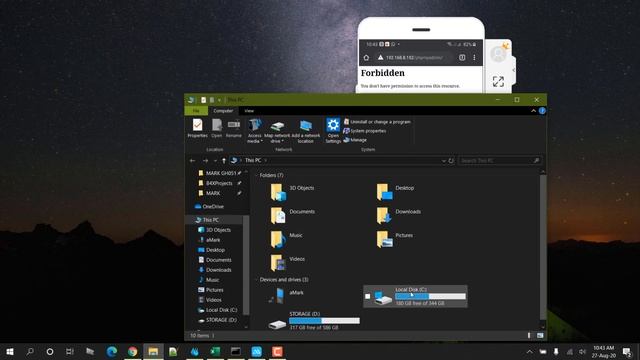Open the phone browser tab switcher
The height and width of the screenshot is (360, 640).
click(462, 58)
